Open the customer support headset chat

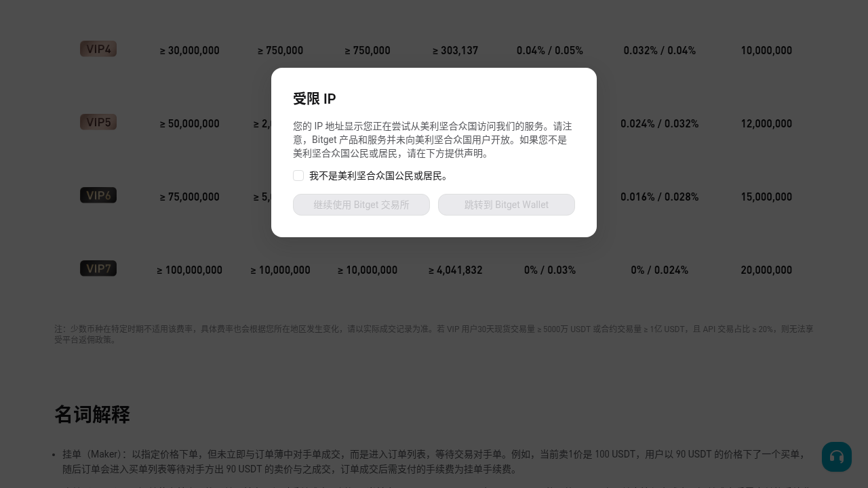[x=837, y=457]
